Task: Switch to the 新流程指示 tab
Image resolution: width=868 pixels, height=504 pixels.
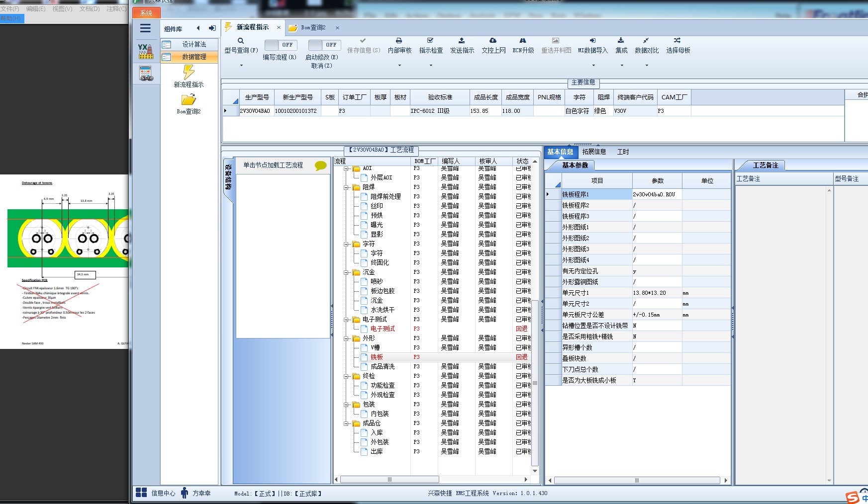Action: click(252, 27)
